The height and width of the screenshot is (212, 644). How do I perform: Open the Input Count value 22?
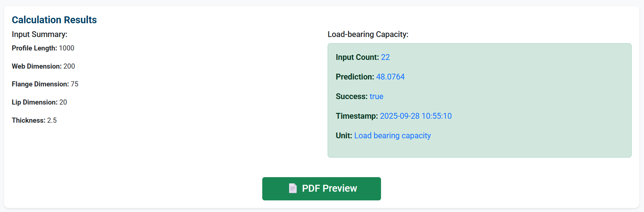(385, 57)
